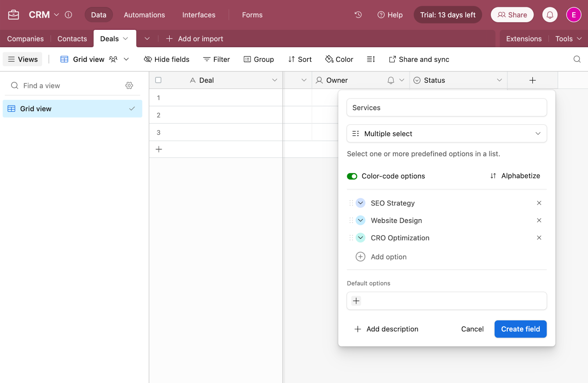Click the Find a view search field
Screen dimensions: 588x383
coord(66,86)
